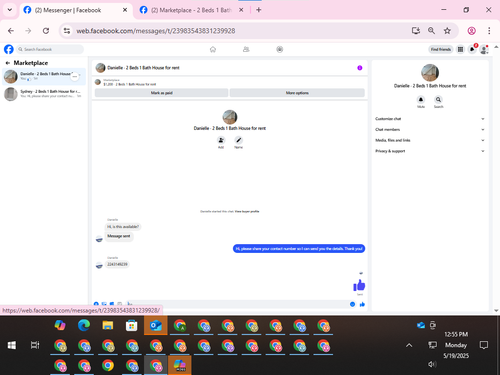Screen dimensions: 500x375
Task: Select the Danielle conversation in the chat list
Action: 44,76
